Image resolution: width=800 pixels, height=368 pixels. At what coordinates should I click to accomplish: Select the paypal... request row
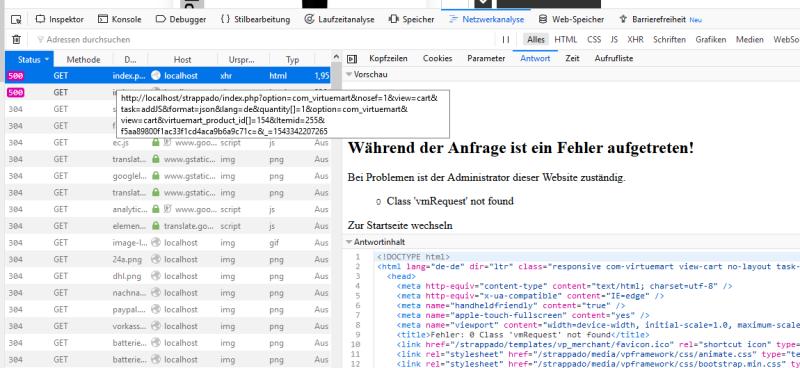167,309
